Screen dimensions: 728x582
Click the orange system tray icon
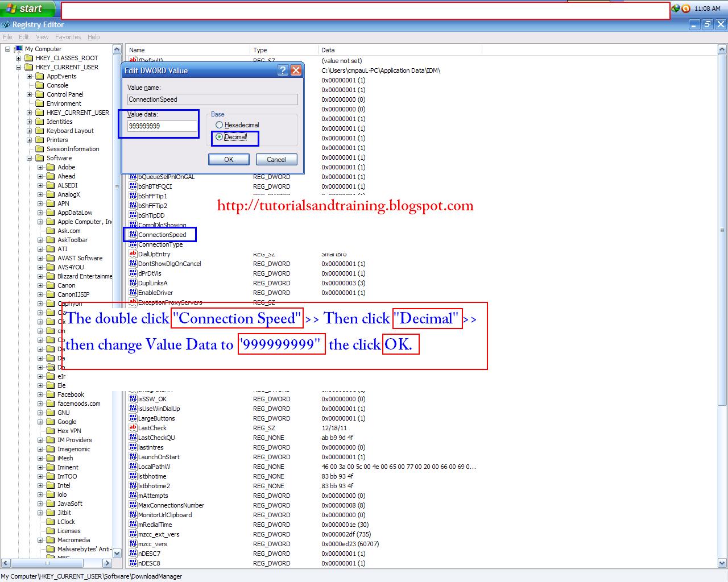pos(686,9)
